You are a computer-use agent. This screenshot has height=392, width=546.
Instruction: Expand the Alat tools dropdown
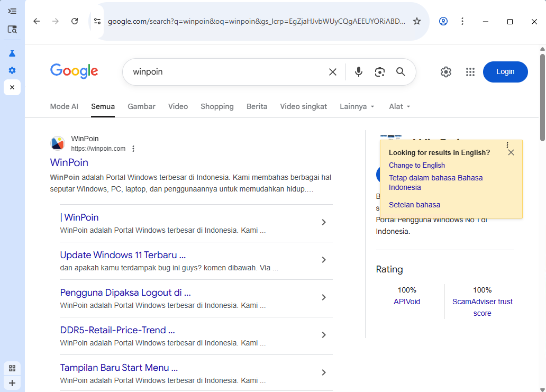click(x=399, y=106)
